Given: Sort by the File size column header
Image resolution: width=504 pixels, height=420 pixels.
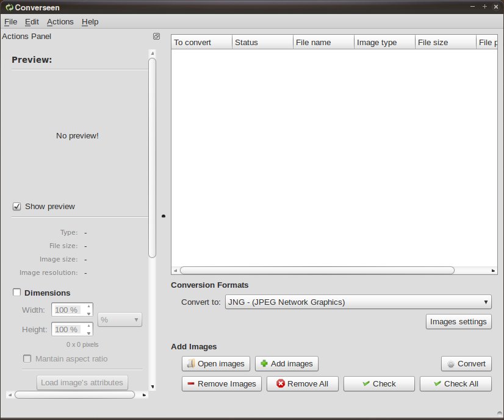Looking at the screenshot, I should tap(445, 43).
